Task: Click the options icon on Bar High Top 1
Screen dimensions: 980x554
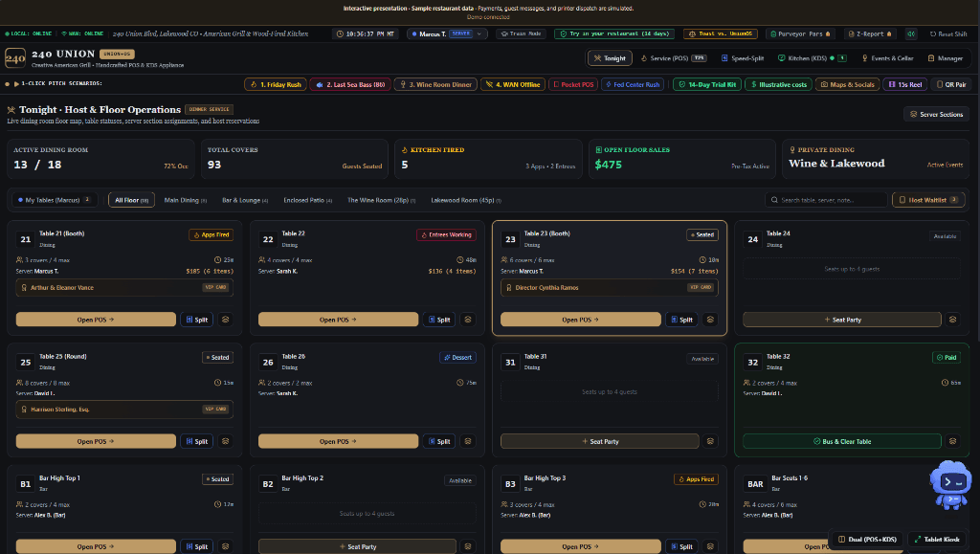Action: tap(226, 546)
